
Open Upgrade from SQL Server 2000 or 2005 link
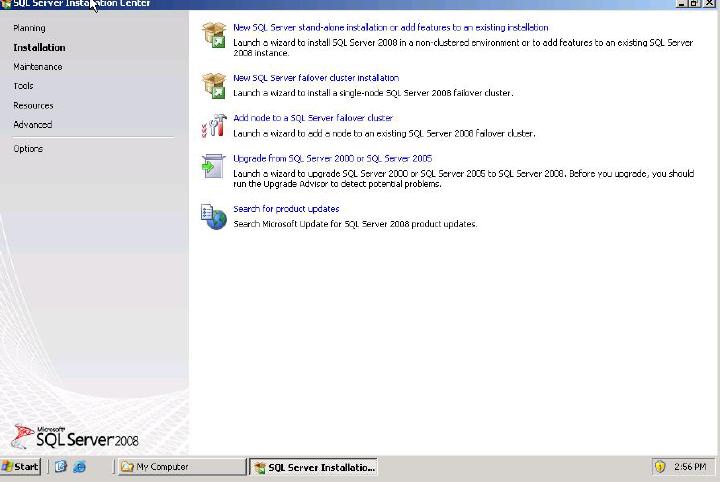point(332,158)
